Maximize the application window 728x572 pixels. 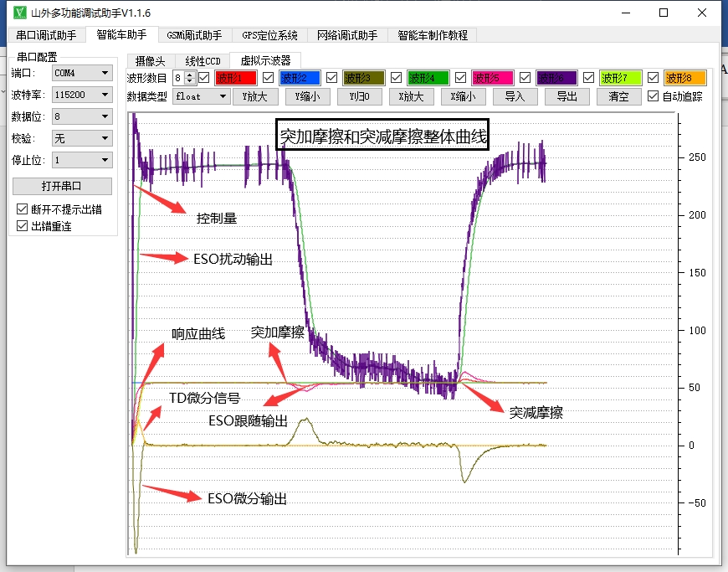664,13
